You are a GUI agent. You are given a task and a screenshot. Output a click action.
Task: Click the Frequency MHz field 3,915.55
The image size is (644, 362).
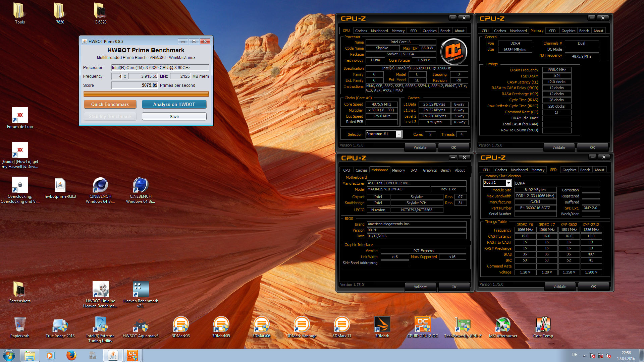tap(143, 76)
